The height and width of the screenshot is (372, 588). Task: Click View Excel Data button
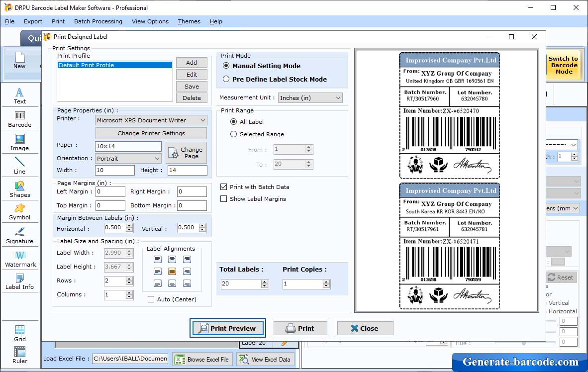click(x=266, y=359)
